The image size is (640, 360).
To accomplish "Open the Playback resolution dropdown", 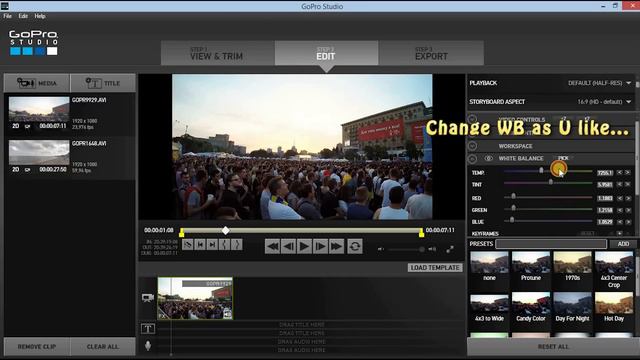I will tap(600, 83).
